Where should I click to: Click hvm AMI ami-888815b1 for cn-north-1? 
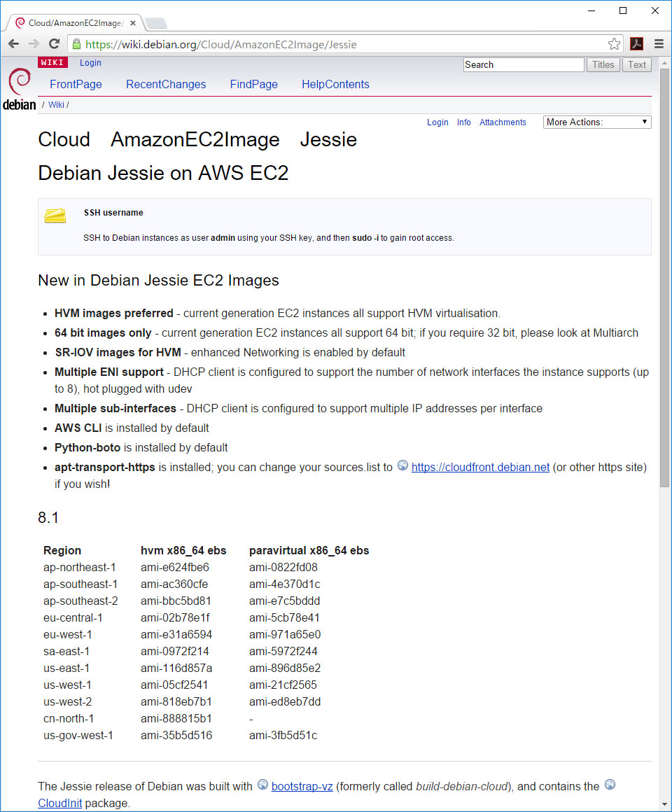point(176,719)
